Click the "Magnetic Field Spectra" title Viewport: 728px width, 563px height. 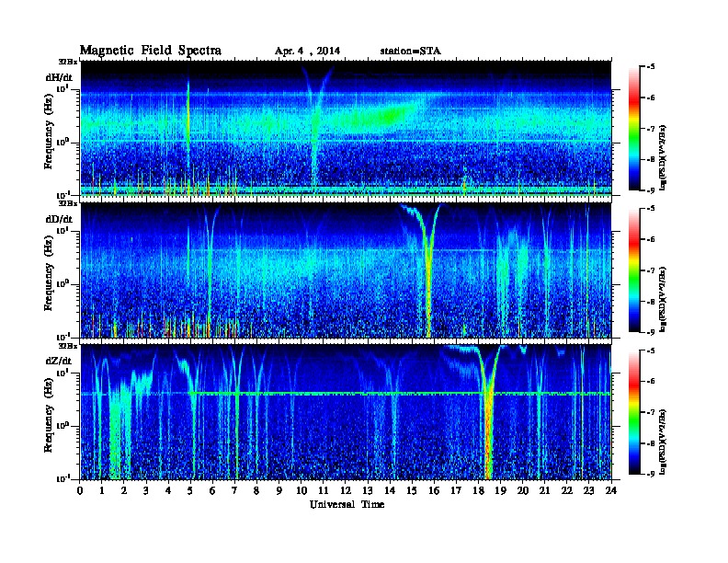click(151, 51)
